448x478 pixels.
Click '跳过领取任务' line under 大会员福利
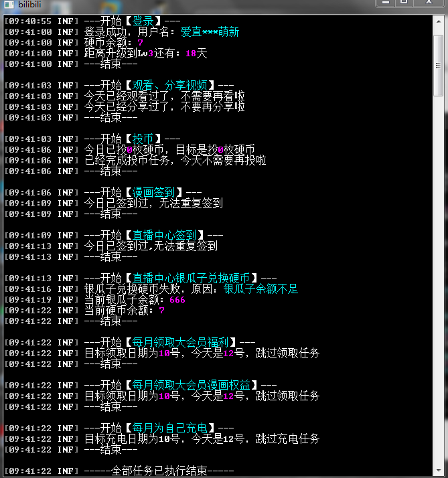(x=202, y=353)
